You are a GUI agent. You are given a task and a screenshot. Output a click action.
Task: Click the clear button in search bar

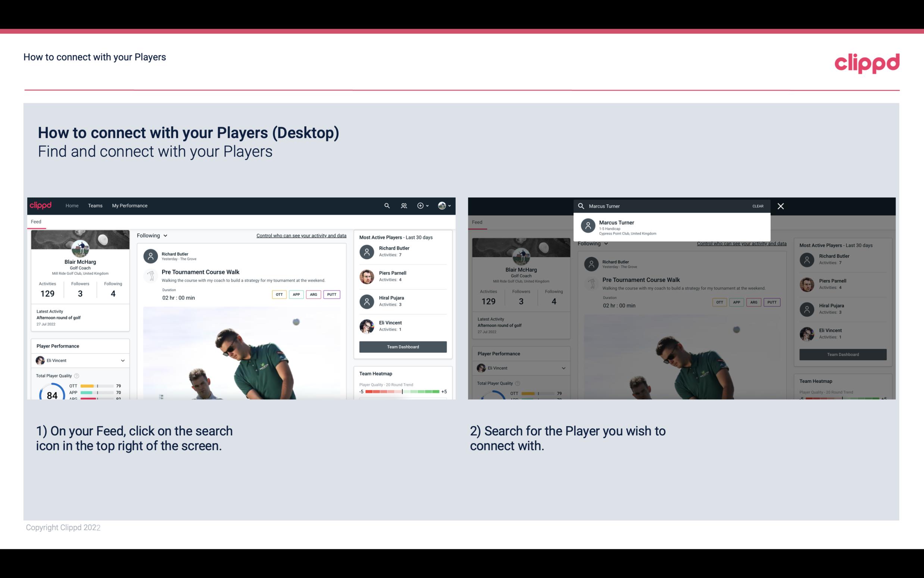pos(758,206)
